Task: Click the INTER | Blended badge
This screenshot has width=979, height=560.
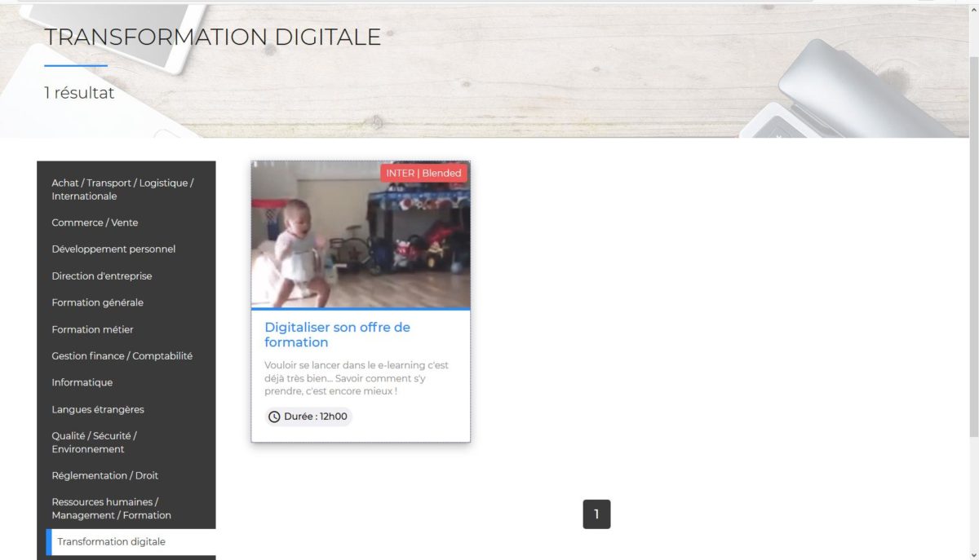Action: click(423, 173)
